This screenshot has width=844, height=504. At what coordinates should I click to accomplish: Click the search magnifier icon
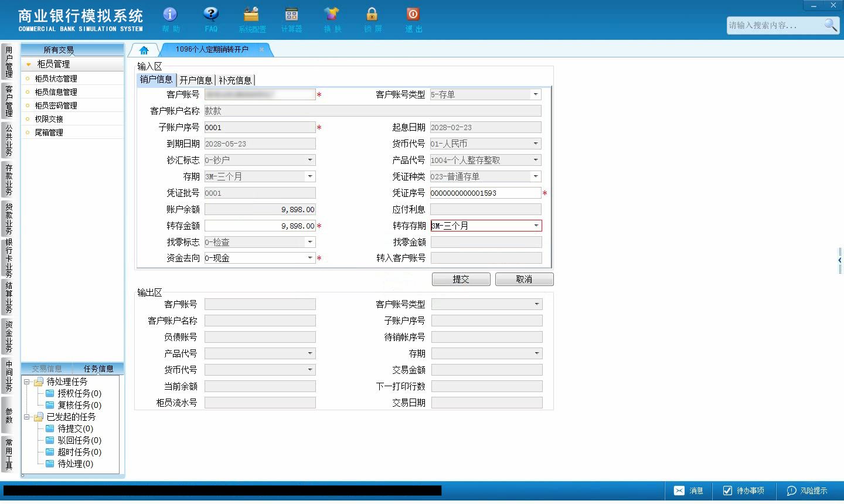pos(831,25)
